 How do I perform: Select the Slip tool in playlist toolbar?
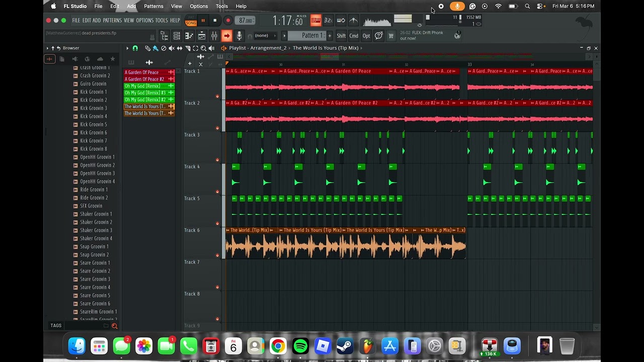[x=179, y=48]
